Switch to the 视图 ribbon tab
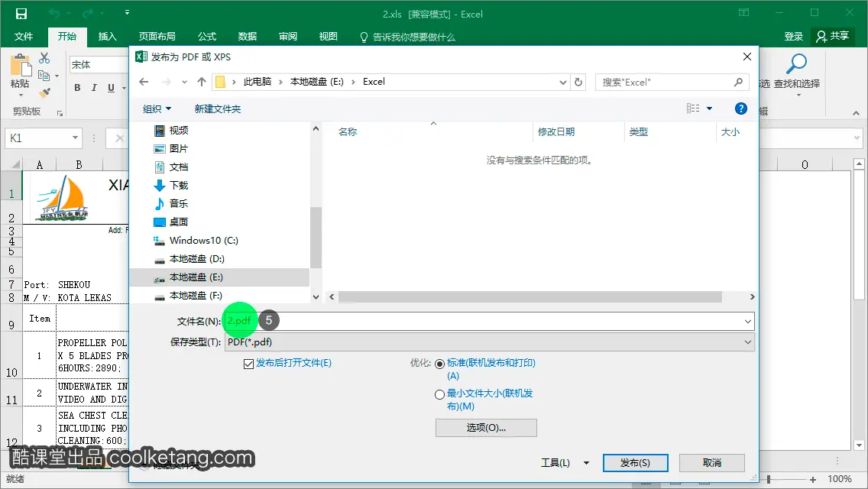868x489 pixels. [329, 37]
